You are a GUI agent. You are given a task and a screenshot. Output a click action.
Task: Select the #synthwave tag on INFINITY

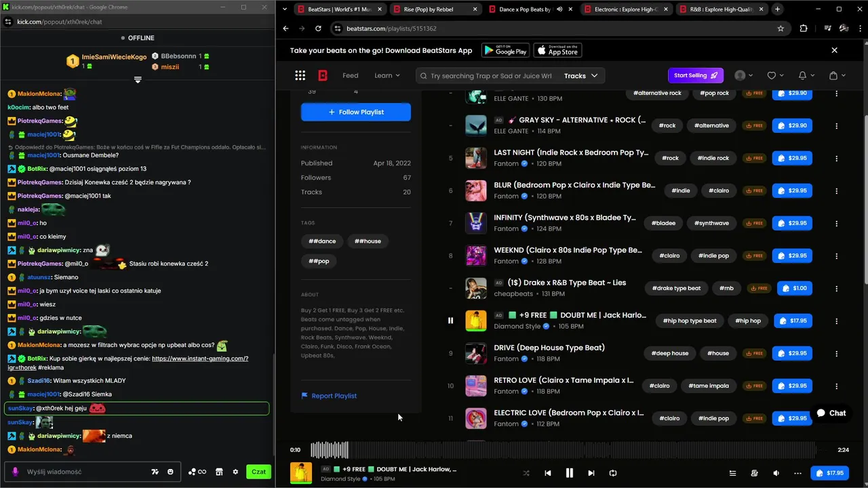(x=711, y=223)
